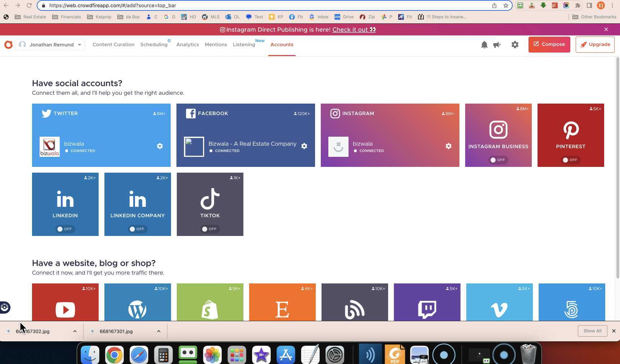
Task: Open settings gear for Twitter bizwala account
Action: point(160,146)
